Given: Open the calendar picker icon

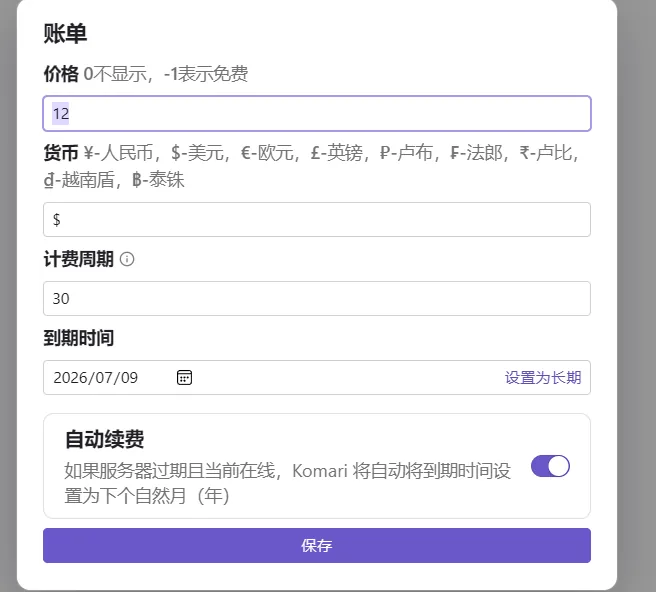Looking at the screenshot, I should tap(184, 377).
